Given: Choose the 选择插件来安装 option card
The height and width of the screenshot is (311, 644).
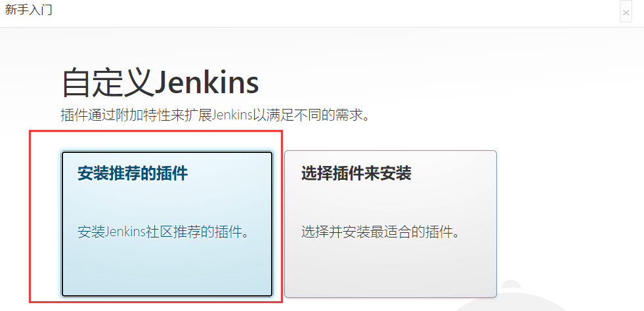Looking at the screenshot, I should (390, 224).
